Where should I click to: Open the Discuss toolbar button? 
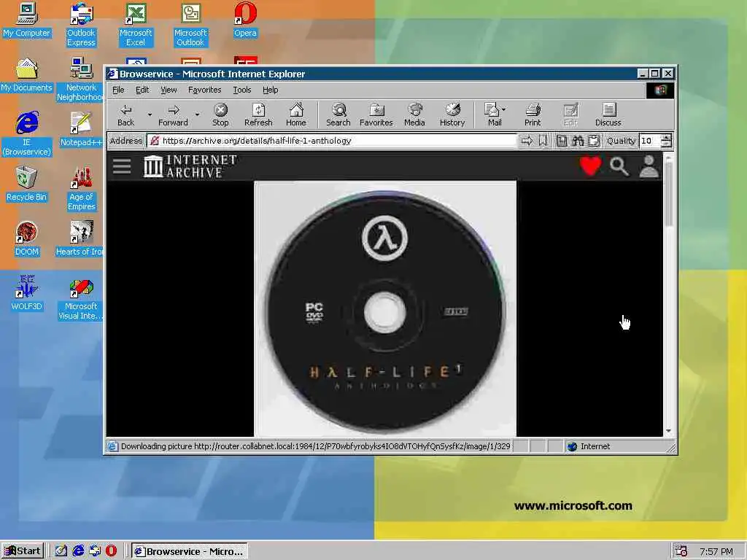point(608,114)
